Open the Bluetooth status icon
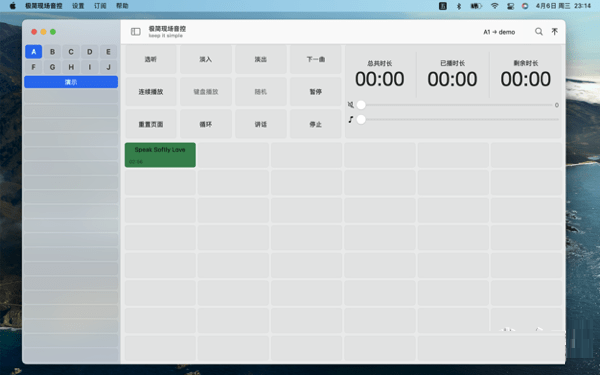This screenshot has height=375, width=600. click(458, 6)
